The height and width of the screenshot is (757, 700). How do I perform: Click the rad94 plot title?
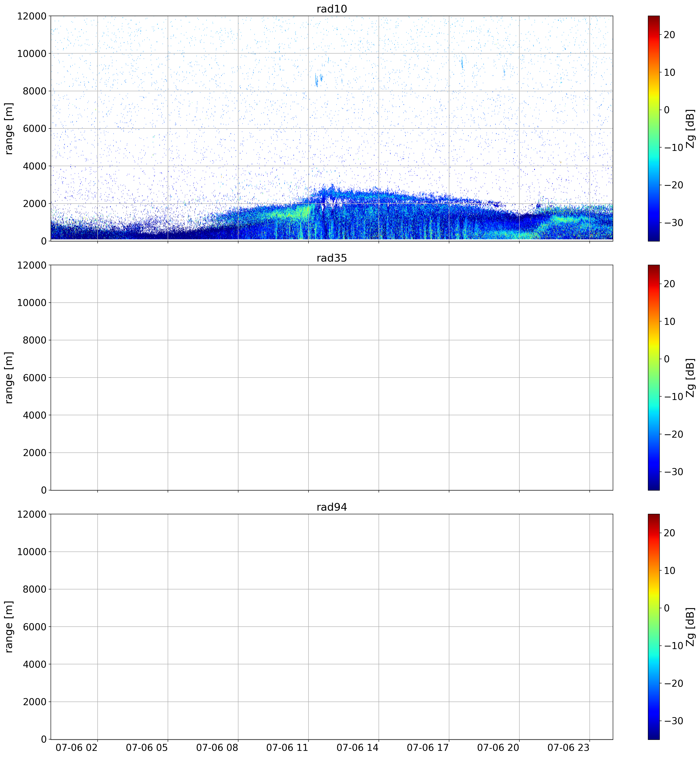click(331, 507)
